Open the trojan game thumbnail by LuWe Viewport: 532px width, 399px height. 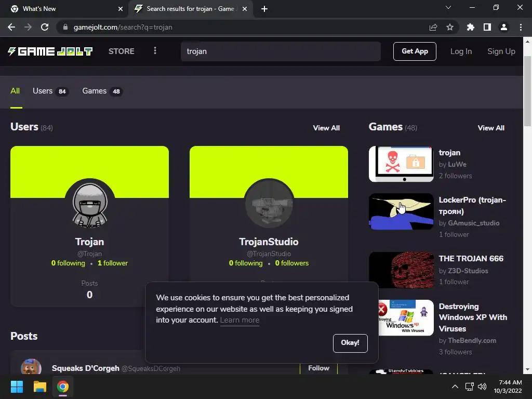pyautogui.click(x=401, y=164)
